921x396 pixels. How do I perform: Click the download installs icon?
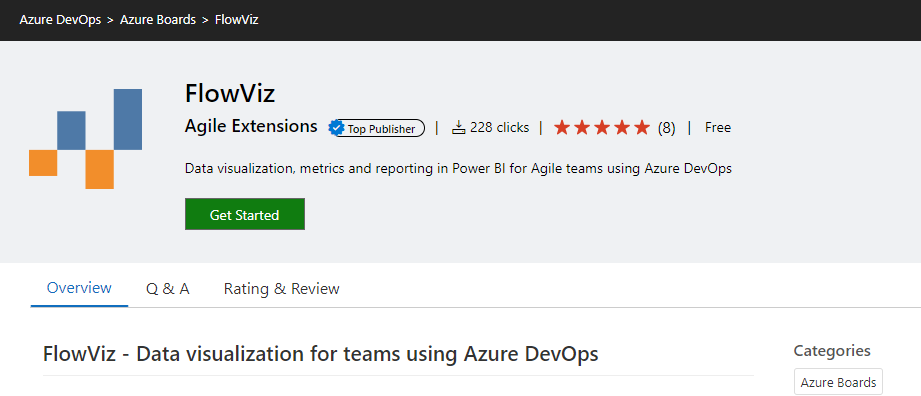(x=459, y=127)
